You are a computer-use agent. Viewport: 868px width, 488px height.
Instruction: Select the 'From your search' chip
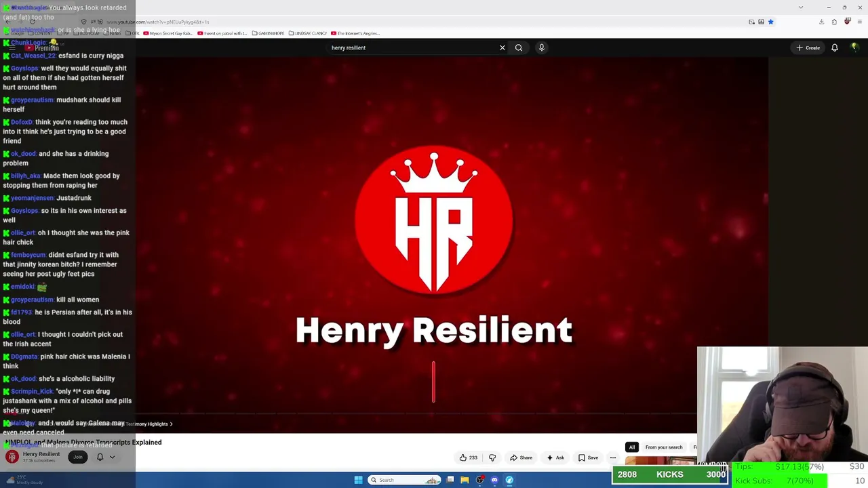point(664,447)
